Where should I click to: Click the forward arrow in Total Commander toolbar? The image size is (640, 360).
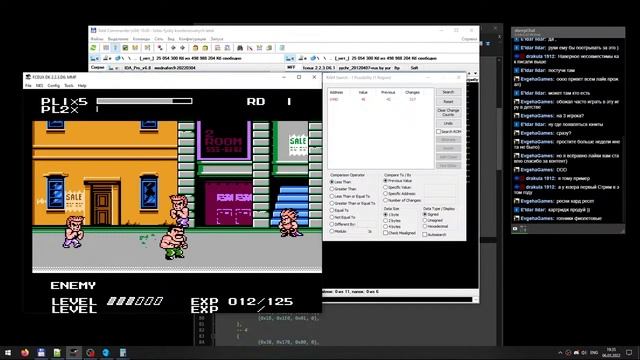tap(182, 48)
